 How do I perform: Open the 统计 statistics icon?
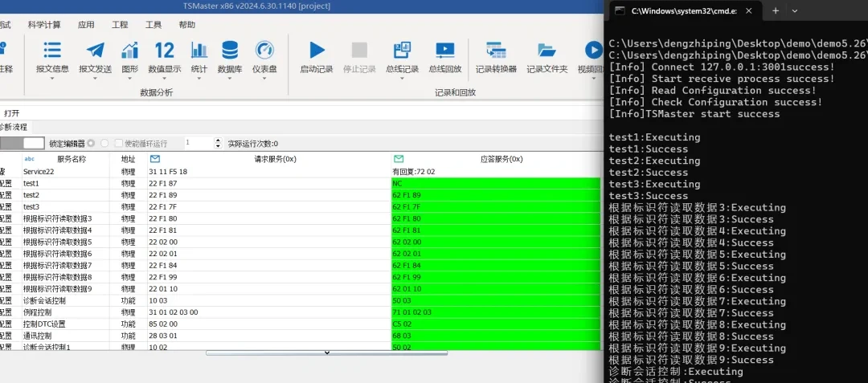[199, 51]
